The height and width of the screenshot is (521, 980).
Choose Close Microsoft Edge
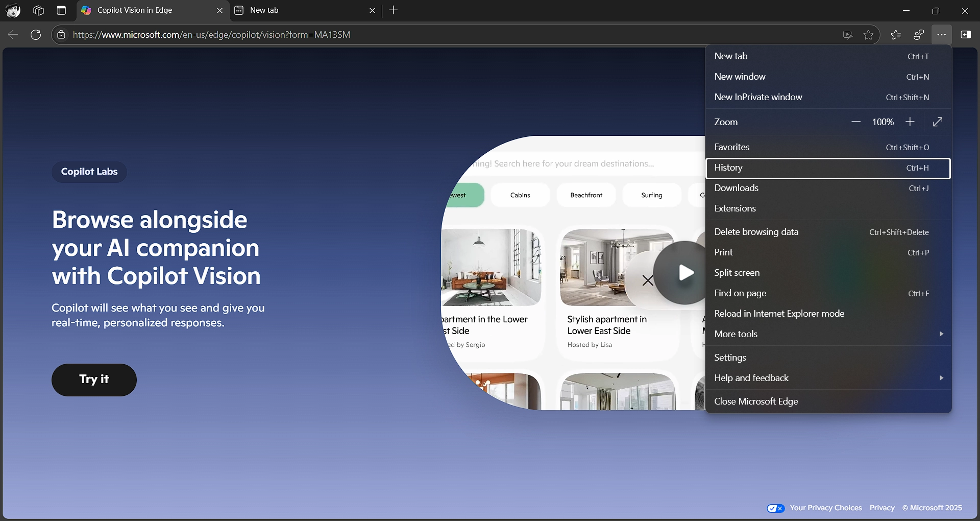click(x=828, y=401)
